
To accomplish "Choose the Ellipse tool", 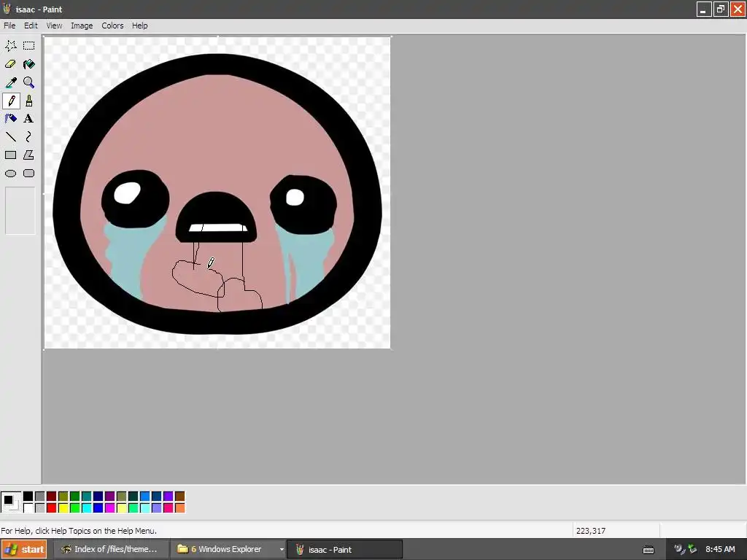I will (x=10, y=174).
